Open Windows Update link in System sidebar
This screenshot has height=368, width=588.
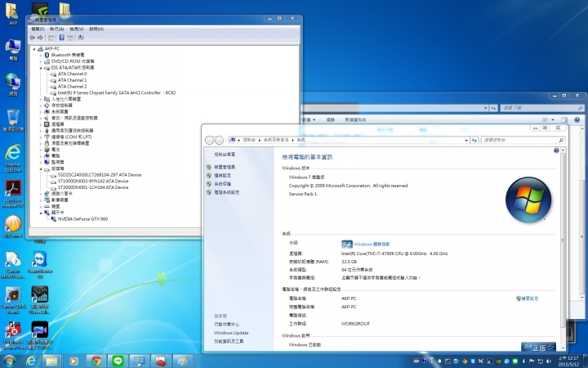[x=231, y=333]
